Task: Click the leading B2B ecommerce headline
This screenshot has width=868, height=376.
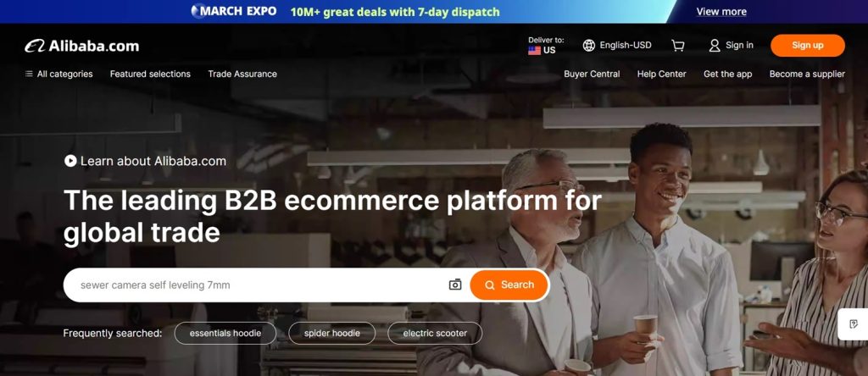Action: coord(332,216)
